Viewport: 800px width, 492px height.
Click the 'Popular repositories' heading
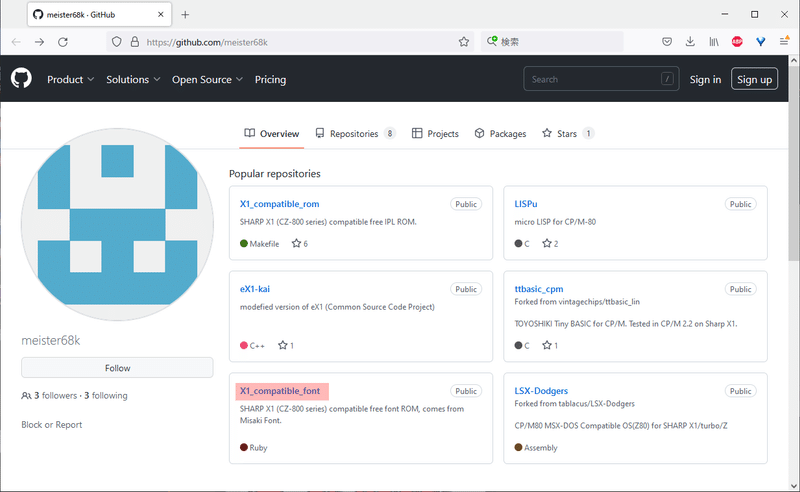[274, 174]
